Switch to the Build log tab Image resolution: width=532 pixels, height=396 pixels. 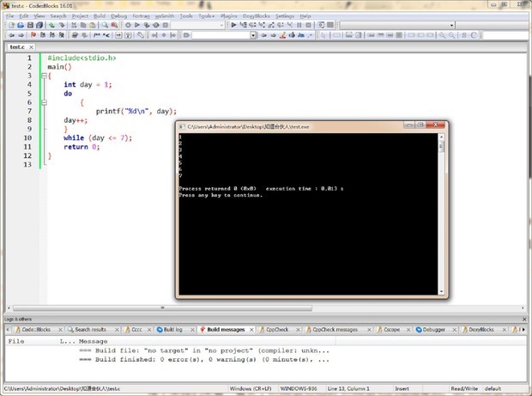click(173, 330)
